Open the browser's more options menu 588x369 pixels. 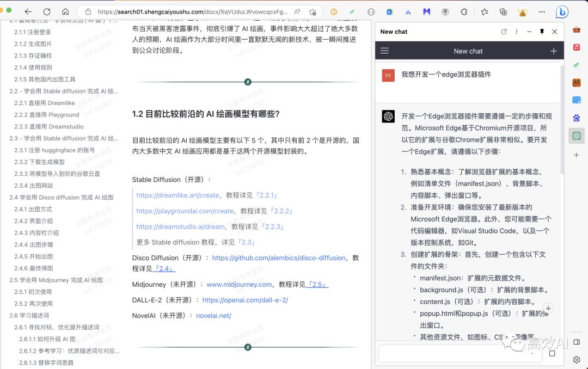[542, 12]
